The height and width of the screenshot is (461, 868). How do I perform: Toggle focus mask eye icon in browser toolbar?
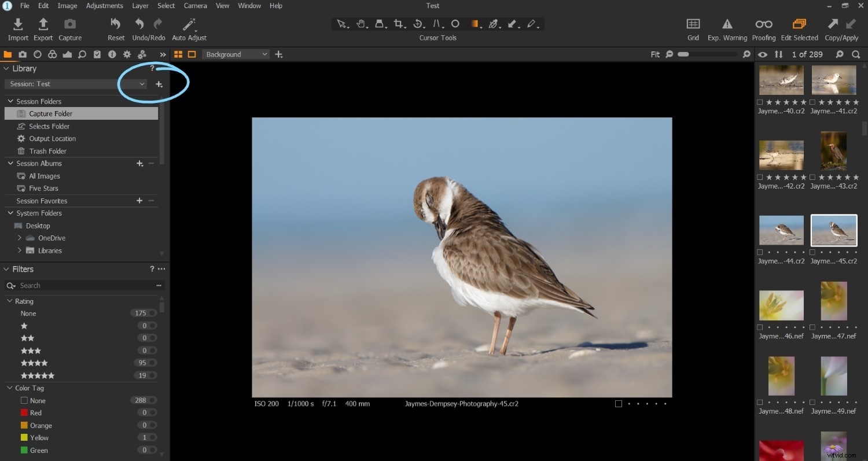pos(763,54)
